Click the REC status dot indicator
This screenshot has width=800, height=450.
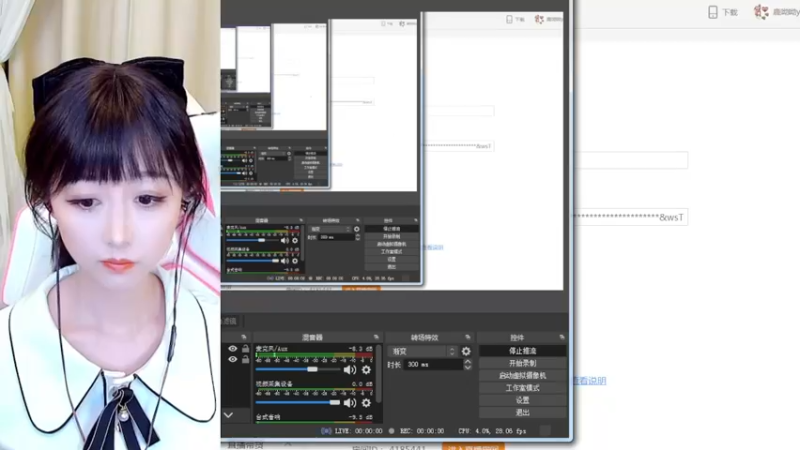391,431
